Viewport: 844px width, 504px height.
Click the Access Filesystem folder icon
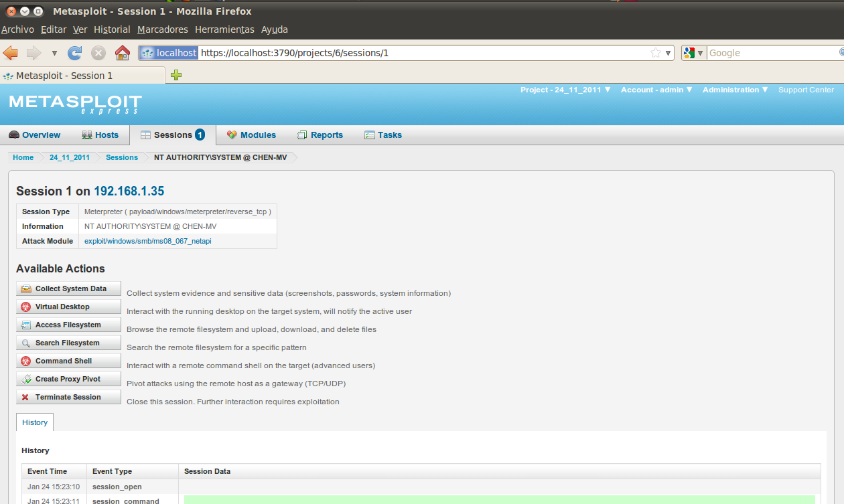click(x=25, y=324)
